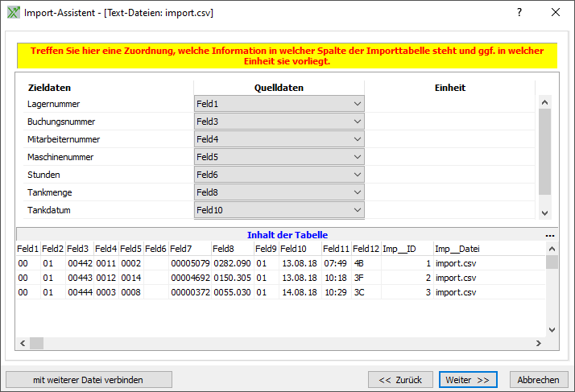Screen dimensions: 575x392
Task: Click the Import-Assistent app icon in title bar
Action: tap(12, 13)
